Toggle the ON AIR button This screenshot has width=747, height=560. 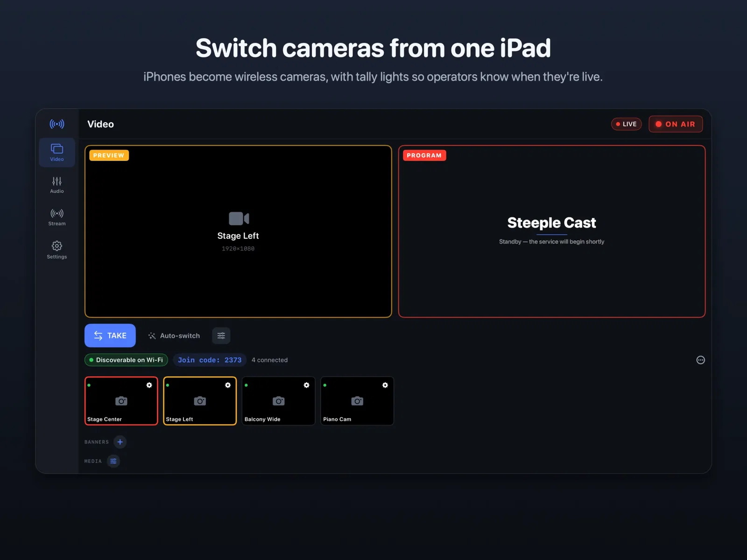coord(676,124)
